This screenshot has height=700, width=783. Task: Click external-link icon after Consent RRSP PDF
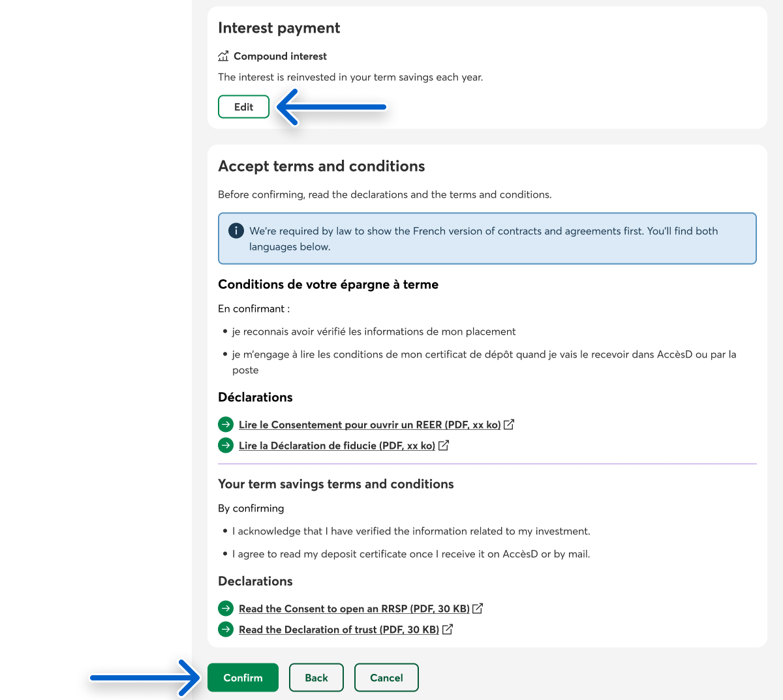click(478, 609)
